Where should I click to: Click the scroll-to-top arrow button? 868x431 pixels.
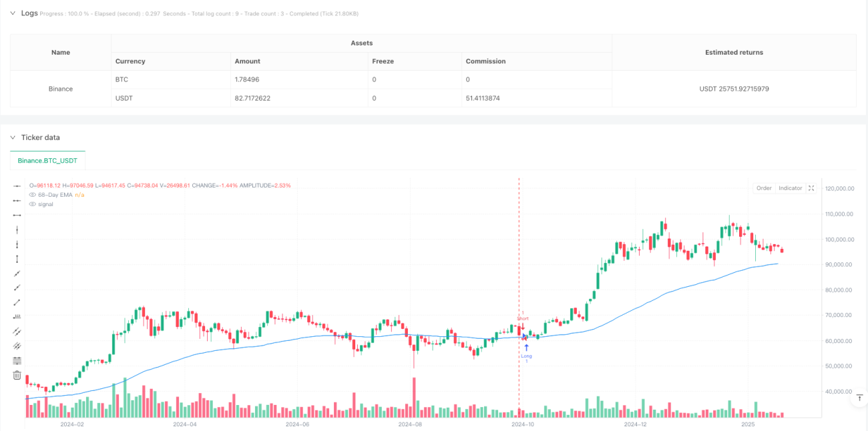[x=859, y=398]
